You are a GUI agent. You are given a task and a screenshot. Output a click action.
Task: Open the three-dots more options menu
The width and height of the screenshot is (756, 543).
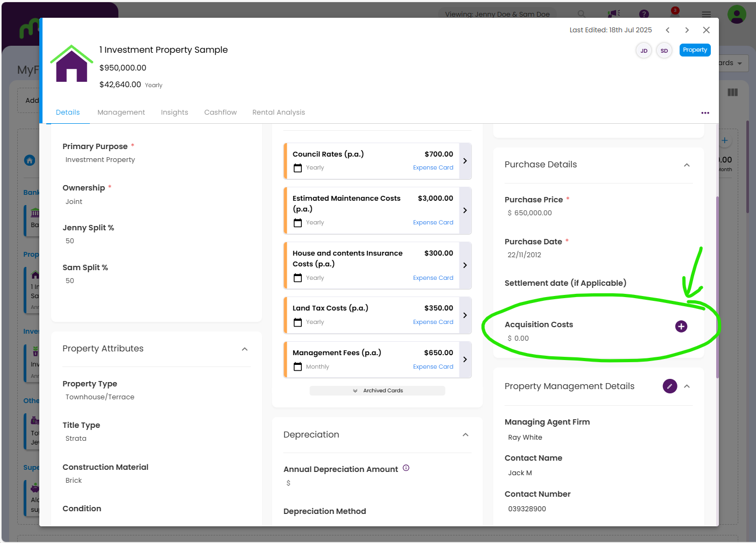point(705,113)
